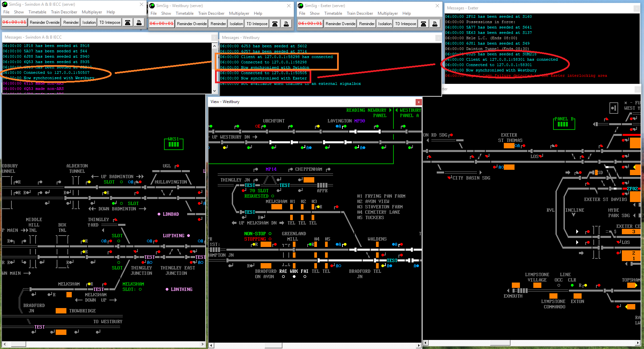The image size is (644, 349).
Task: Click right scroll arrow in Swindon view
Action: coord(203,344)
